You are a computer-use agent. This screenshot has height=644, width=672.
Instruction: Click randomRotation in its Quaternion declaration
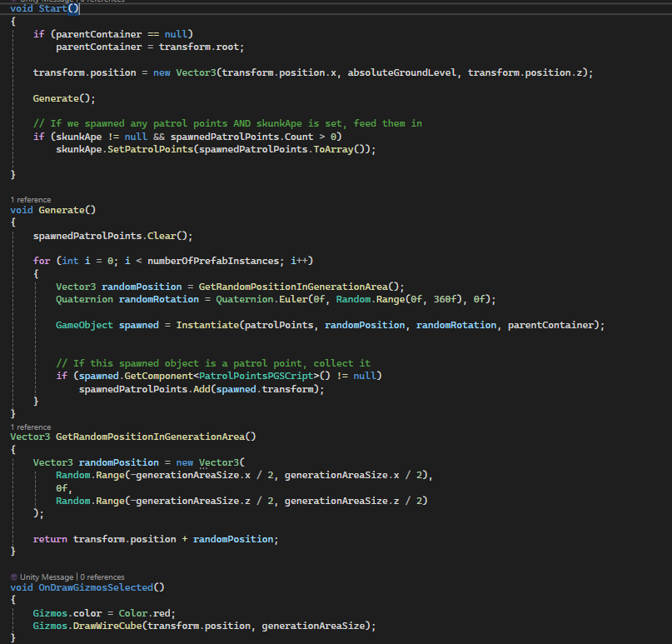pos(158,299)
